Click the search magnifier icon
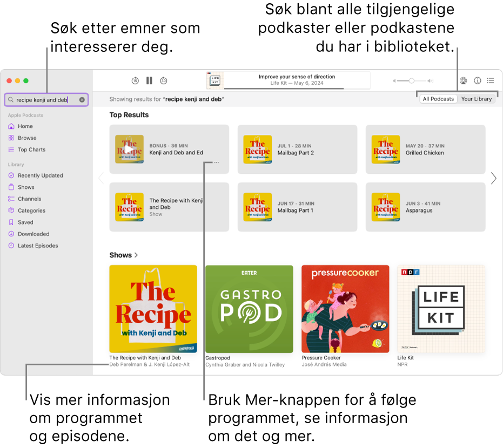 (x=11, y=100)
